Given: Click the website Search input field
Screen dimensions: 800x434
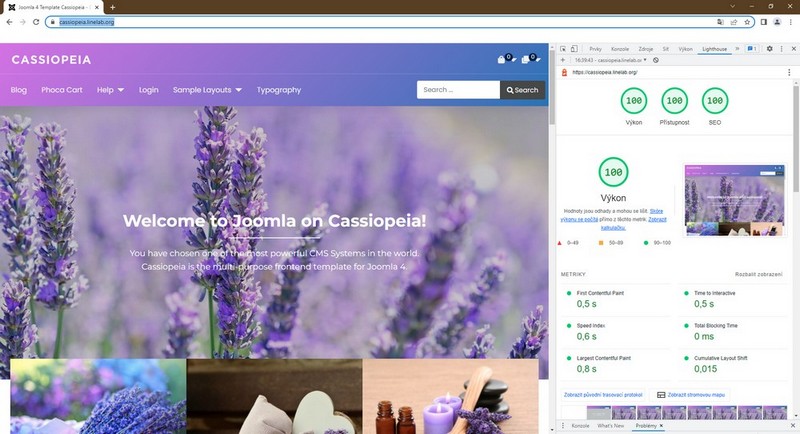Looking at the screenshot, I should point(458,90).
